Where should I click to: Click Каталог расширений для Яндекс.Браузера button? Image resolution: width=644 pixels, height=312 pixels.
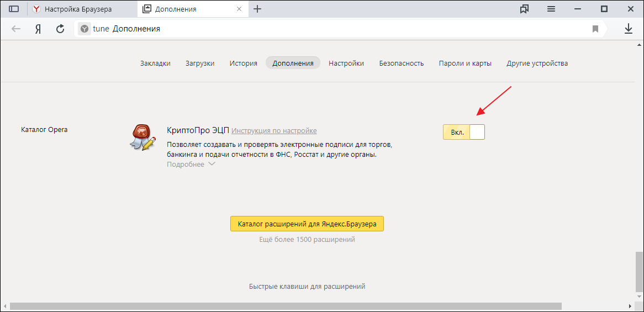click(x=307, y=224)
